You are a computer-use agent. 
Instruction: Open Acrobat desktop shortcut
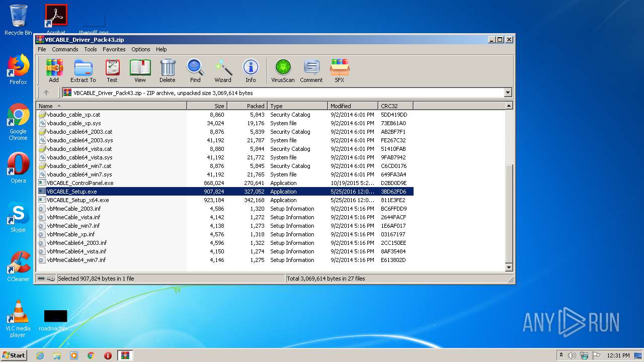click(x=56, y=20)
